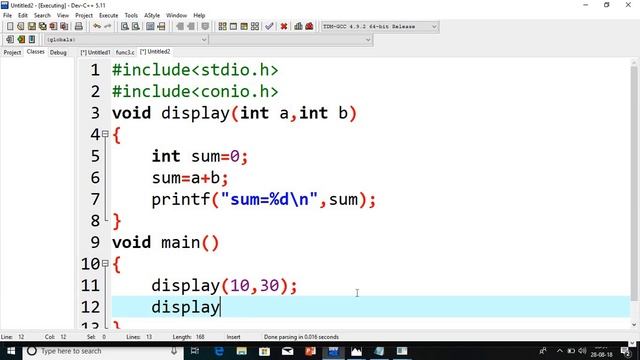Image resolution: width=640 pixels, height=360 pixels.
Task: Undo the last edit
Action: point(97,27)
